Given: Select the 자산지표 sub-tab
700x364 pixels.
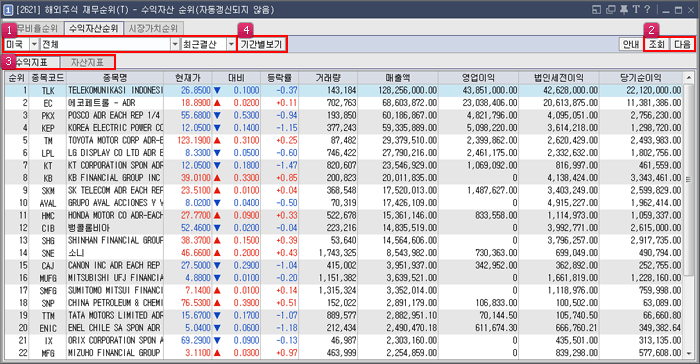Looking at the screenshot, I should pos(87,63).
